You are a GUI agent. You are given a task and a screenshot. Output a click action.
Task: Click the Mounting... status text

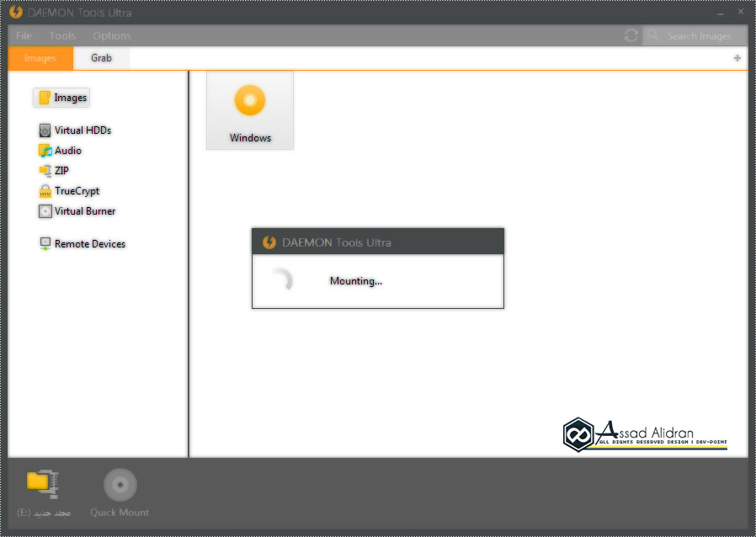click(356, 281)
